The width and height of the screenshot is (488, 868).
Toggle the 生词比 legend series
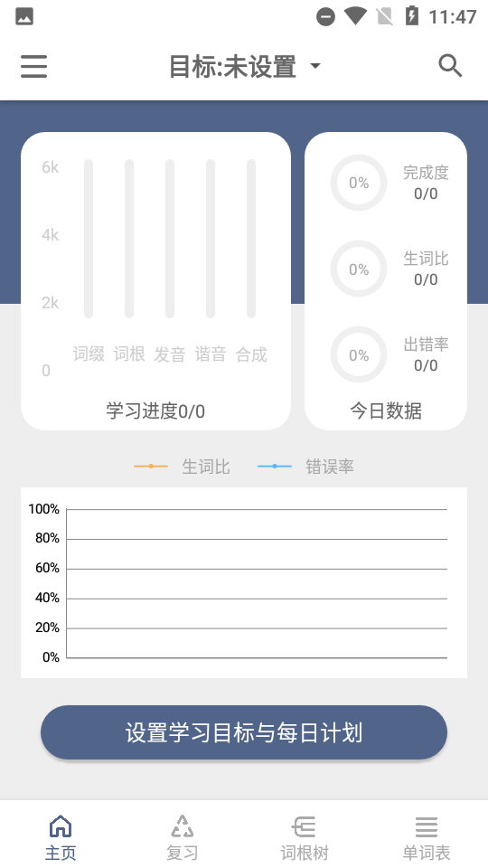(182, 467)
